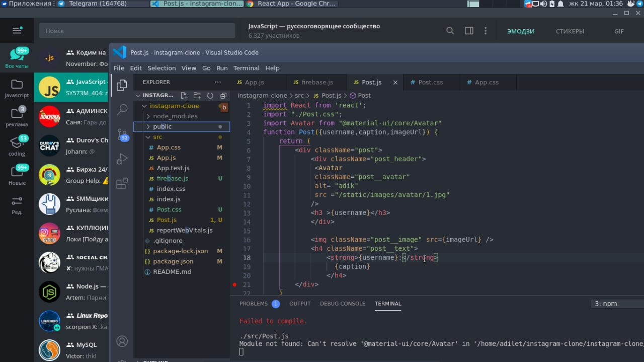Open Telegram folder edit 'Ред.'
The image size is (644, 362).
click(17, 205)
